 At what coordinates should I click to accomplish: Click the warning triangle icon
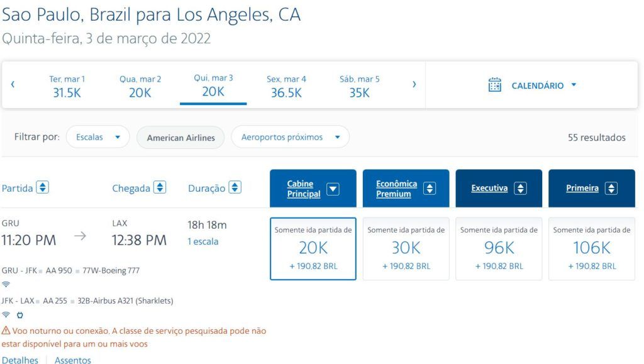(x=6, y=330)
